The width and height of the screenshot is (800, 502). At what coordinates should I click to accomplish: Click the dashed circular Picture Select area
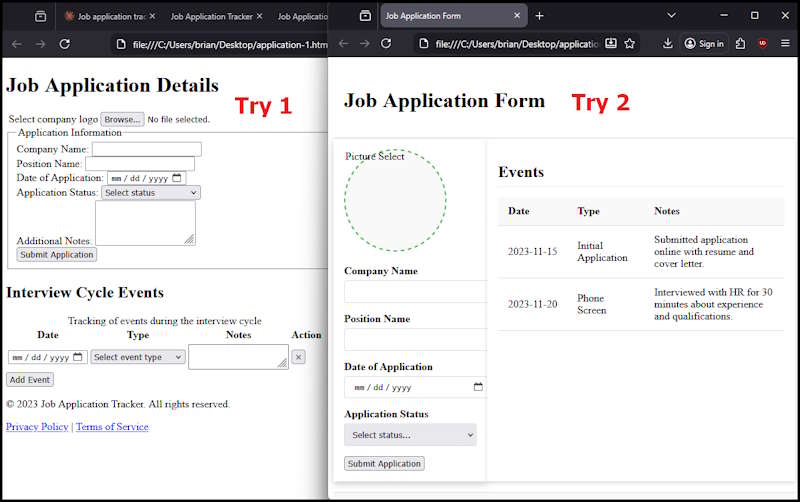coord(395,200)
